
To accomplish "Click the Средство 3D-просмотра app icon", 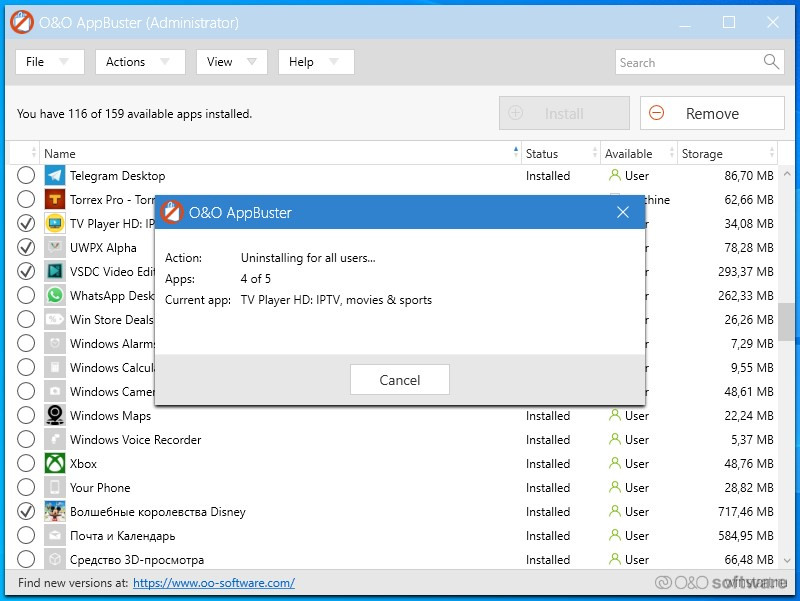I will [x=55, y=559].
